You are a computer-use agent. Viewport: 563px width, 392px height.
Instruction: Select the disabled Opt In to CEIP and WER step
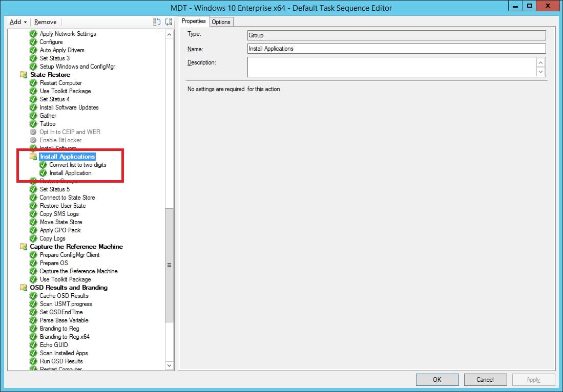[70, 132]
